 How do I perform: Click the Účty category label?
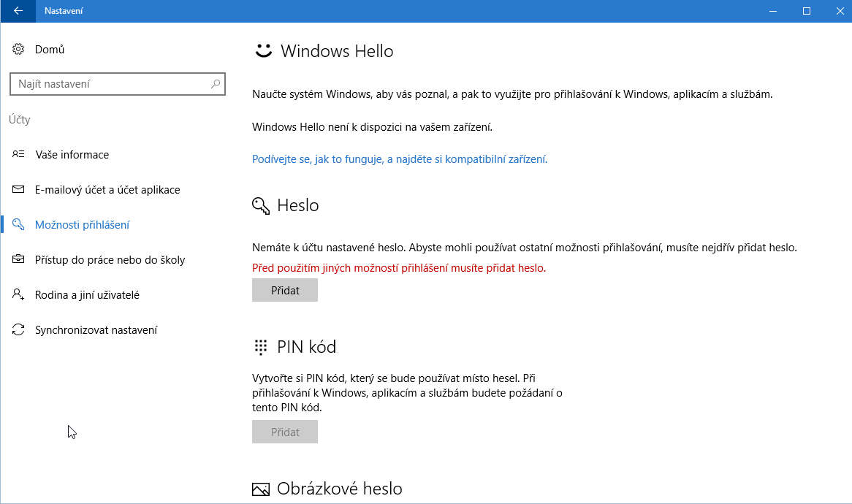pos(20,120)
